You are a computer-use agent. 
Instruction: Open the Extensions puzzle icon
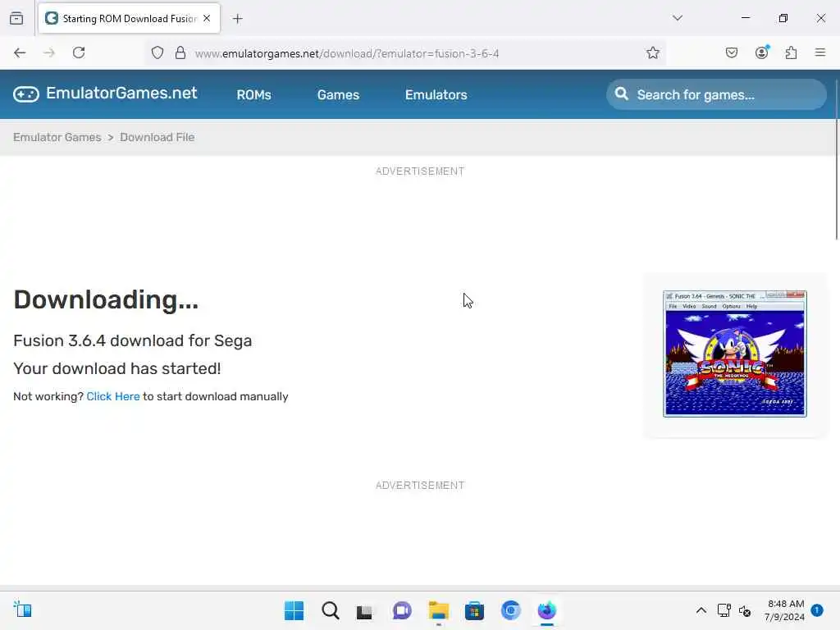[792, 52]
